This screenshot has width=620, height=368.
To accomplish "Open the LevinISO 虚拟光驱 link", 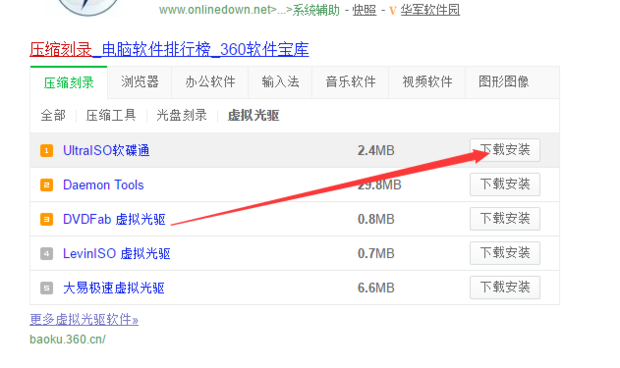I will [x=117, y=253].
